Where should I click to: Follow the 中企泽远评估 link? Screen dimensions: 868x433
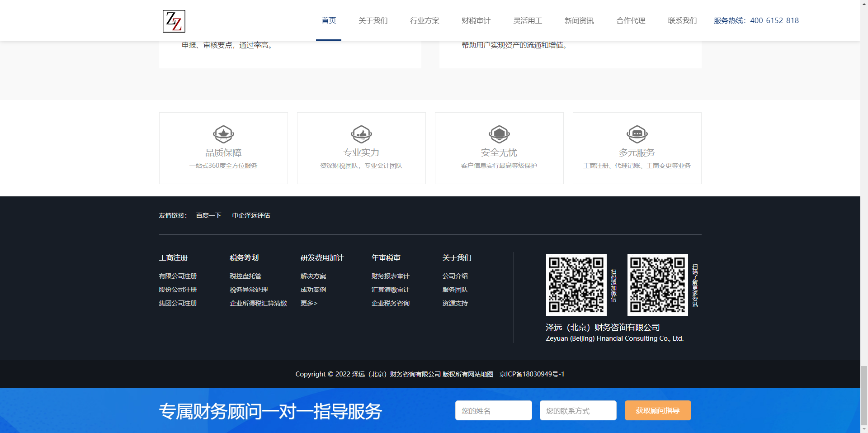tap(251, 215)
